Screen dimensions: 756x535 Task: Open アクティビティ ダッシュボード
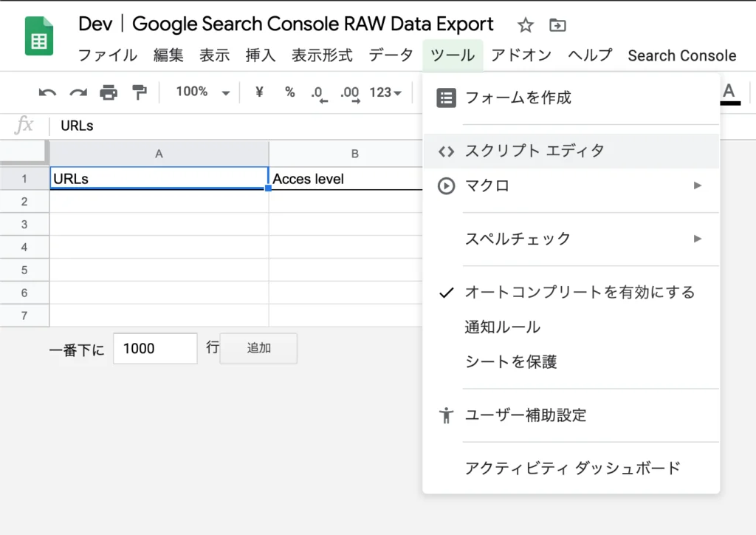pos(571,468)
